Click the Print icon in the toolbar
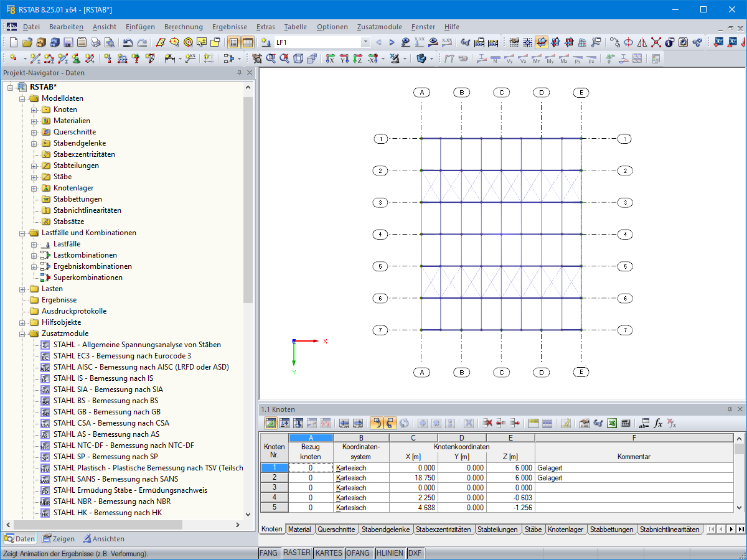 [95, 42]
